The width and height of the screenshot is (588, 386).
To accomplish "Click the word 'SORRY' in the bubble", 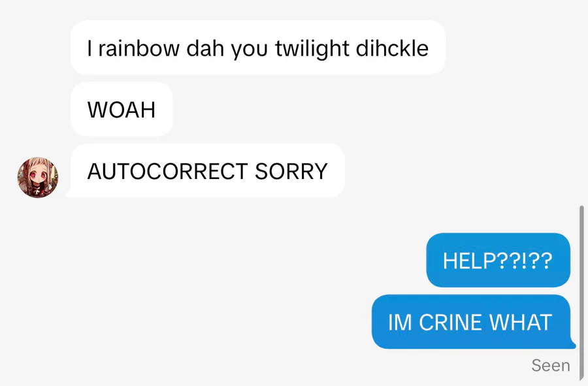I will tap(291, 171).
